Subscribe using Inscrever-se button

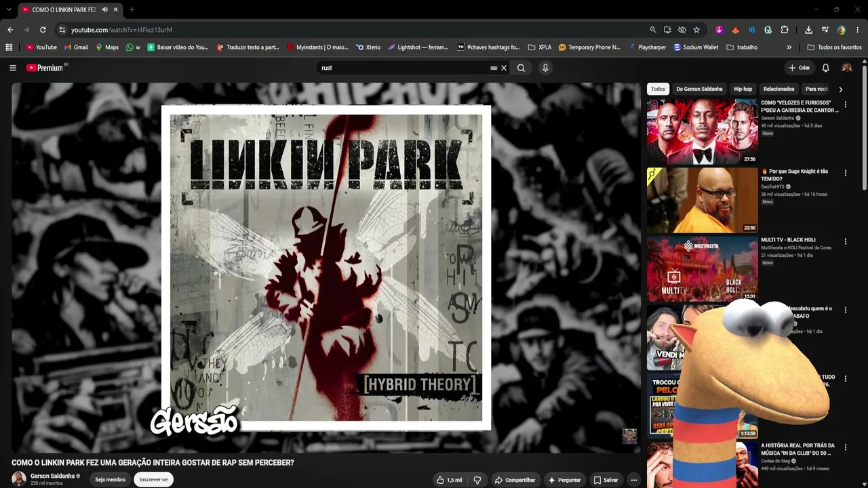153,479
